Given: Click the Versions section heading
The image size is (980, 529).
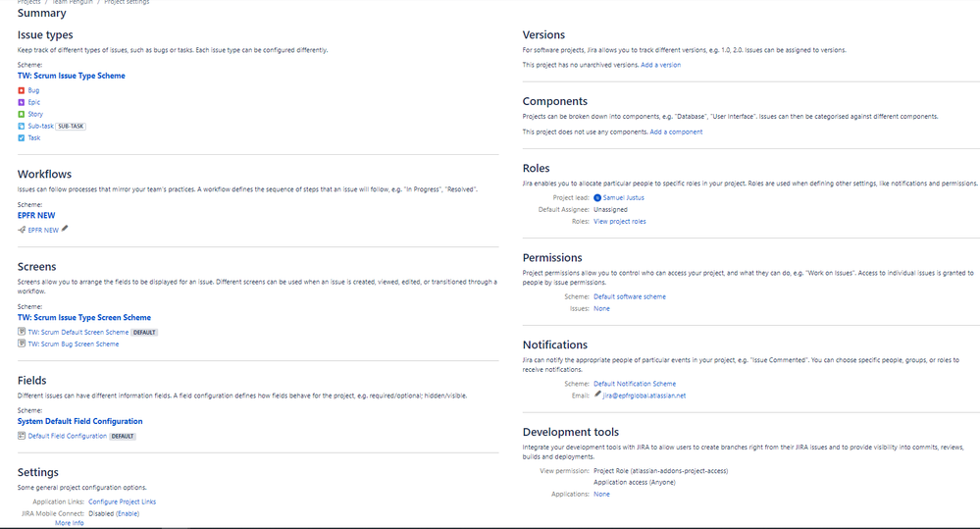Looking at the screenshot, I should [543, 35].
